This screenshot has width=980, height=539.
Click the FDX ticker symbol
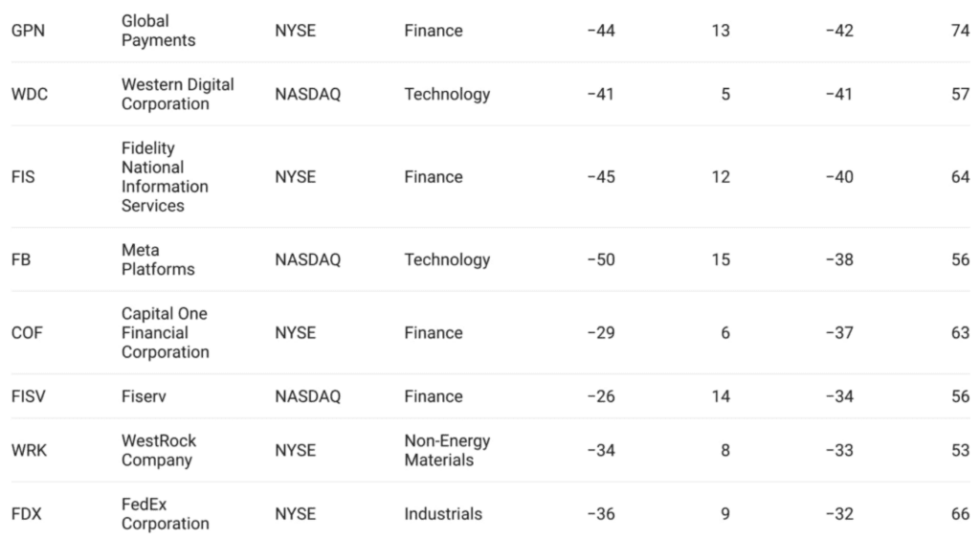[26, 514]
